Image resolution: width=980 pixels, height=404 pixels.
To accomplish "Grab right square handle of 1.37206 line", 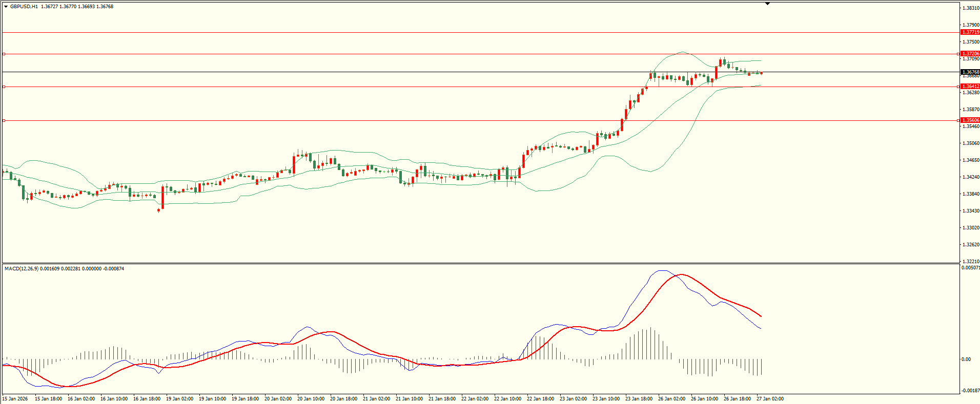I will [x=958, y=54].
